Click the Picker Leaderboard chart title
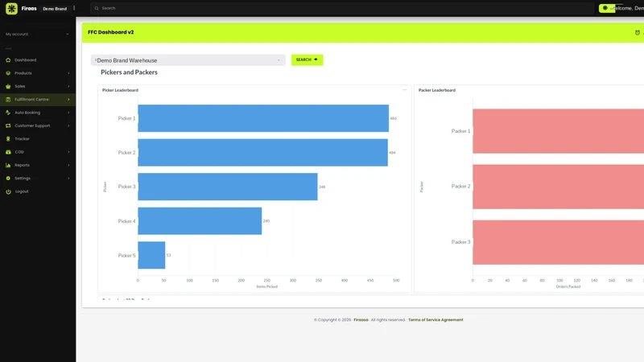 tap(120, 90)
